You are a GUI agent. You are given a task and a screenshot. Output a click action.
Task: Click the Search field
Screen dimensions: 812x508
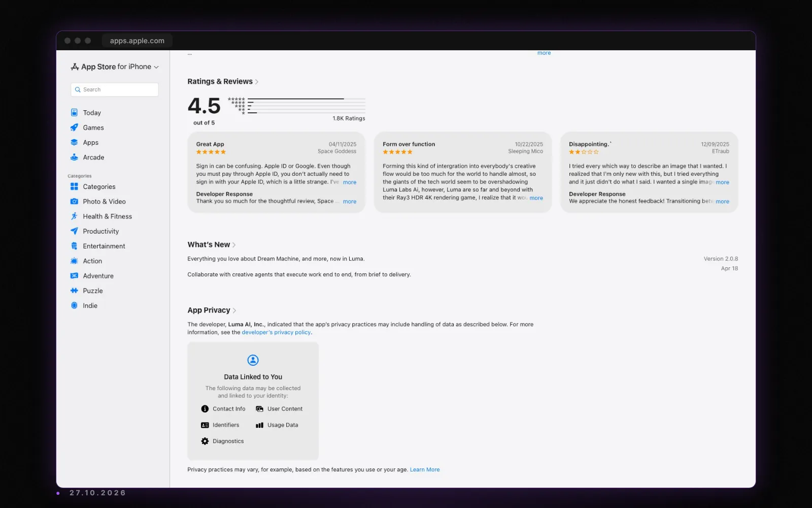coord(115,89)
